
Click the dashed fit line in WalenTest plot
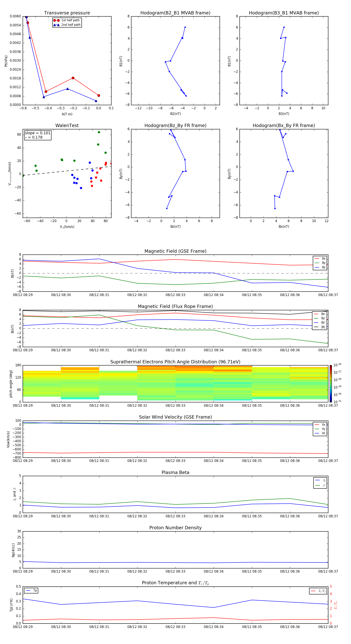pyautogui.click(x=67, y=171)
